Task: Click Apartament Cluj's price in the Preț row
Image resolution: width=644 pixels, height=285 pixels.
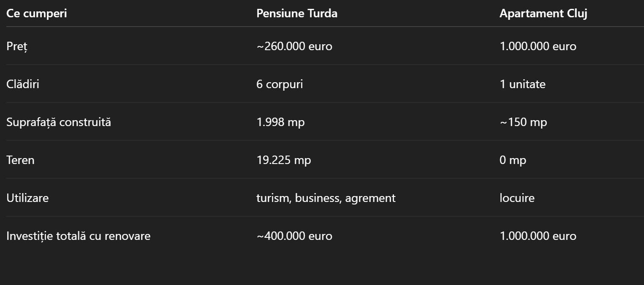Action: (538, 46)
